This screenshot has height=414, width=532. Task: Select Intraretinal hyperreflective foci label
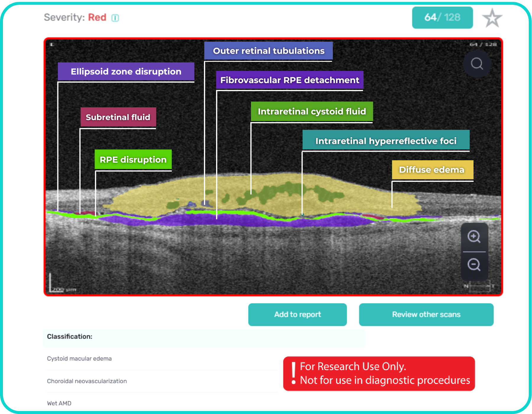pos(386,141)
